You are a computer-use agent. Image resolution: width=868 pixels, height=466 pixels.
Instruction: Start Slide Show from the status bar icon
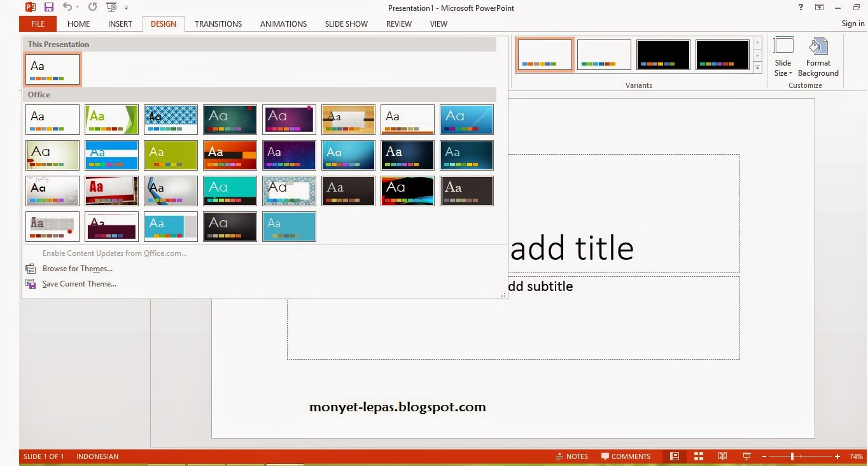click(746, 456)
